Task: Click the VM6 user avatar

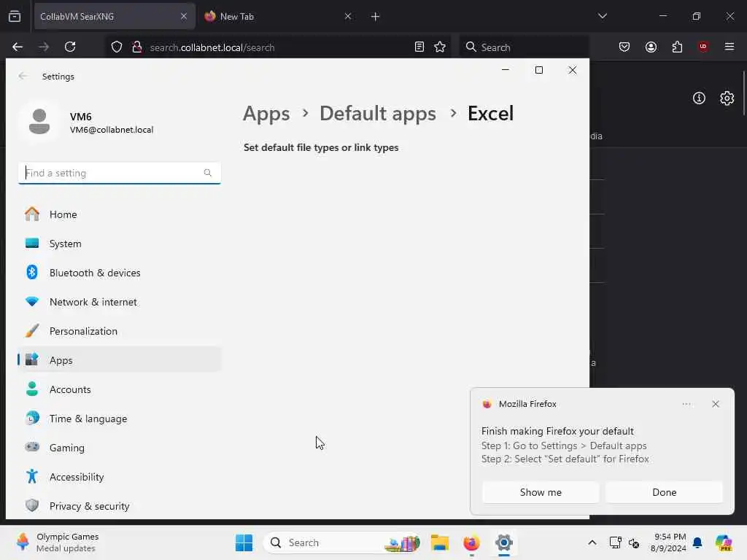Action: [x=39, y=122]
